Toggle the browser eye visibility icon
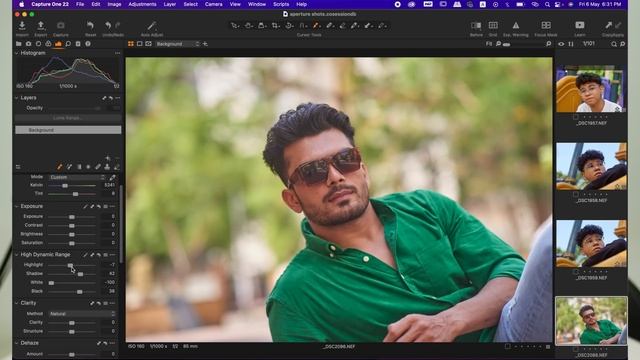The image size is (640, 360). 561,44
